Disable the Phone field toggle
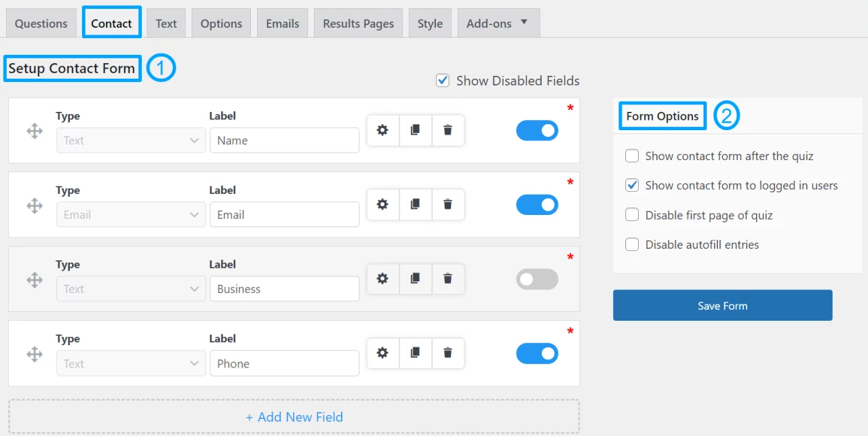Screen dimensions: 868x436 537,353
